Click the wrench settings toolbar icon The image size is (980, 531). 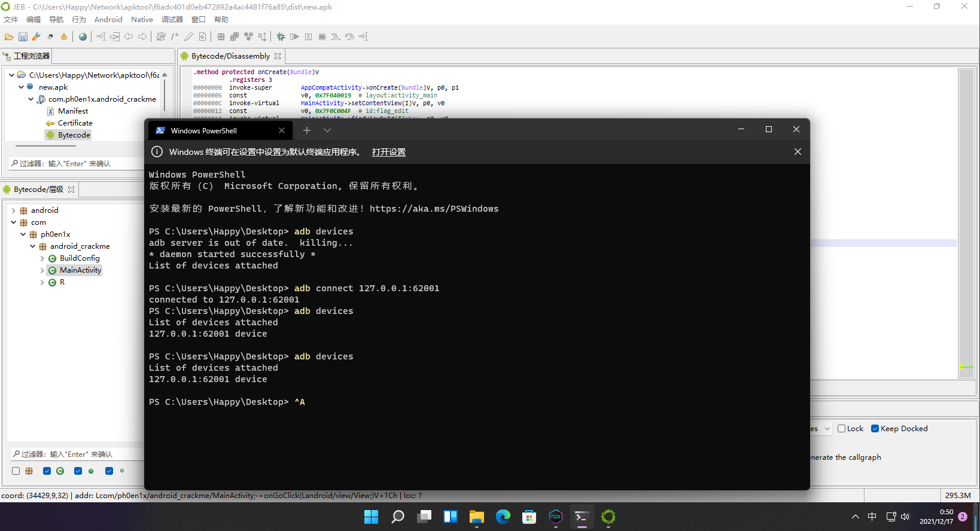pyautogui.click(x=36, y=37)
